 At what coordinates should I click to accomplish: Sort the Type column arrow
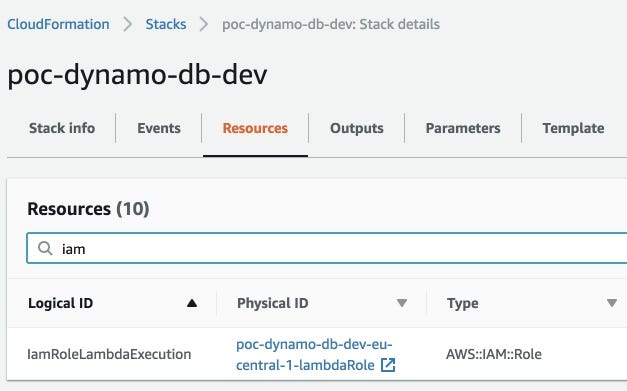[612, 303]
